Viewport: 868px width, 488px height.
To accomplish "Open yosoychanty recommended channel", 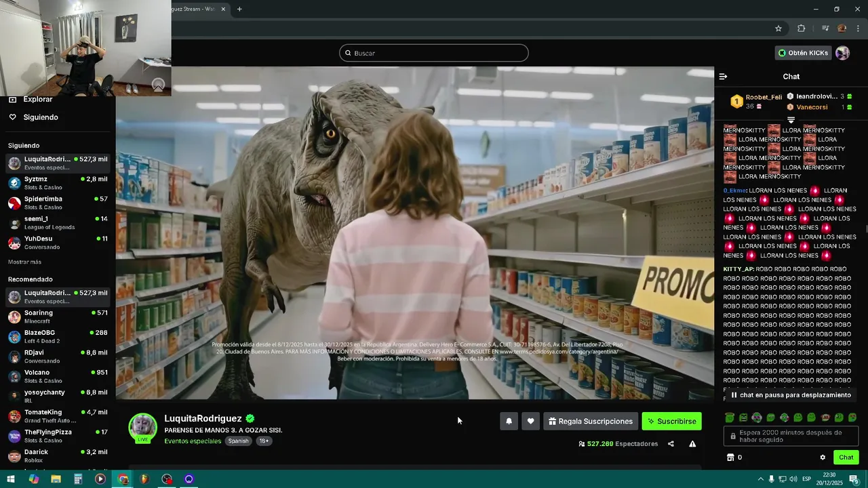I will (x=58, y=396).
